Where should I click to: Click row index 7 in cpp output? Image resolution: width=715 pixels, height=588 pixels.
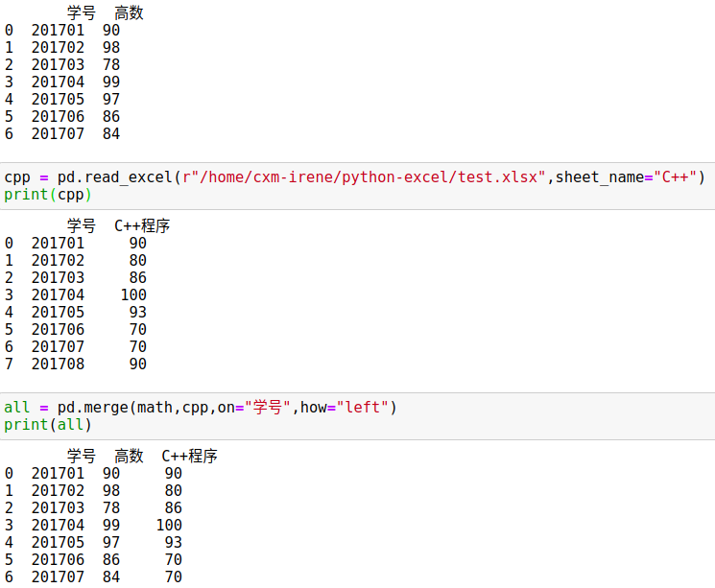9,365
